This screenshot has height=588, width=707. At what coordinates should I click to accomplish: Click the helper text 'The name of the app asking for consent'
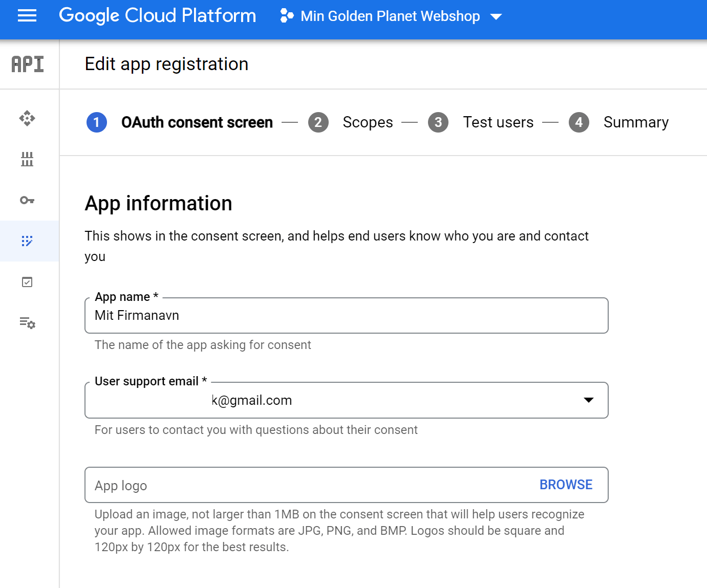click(x=203, y=345)
